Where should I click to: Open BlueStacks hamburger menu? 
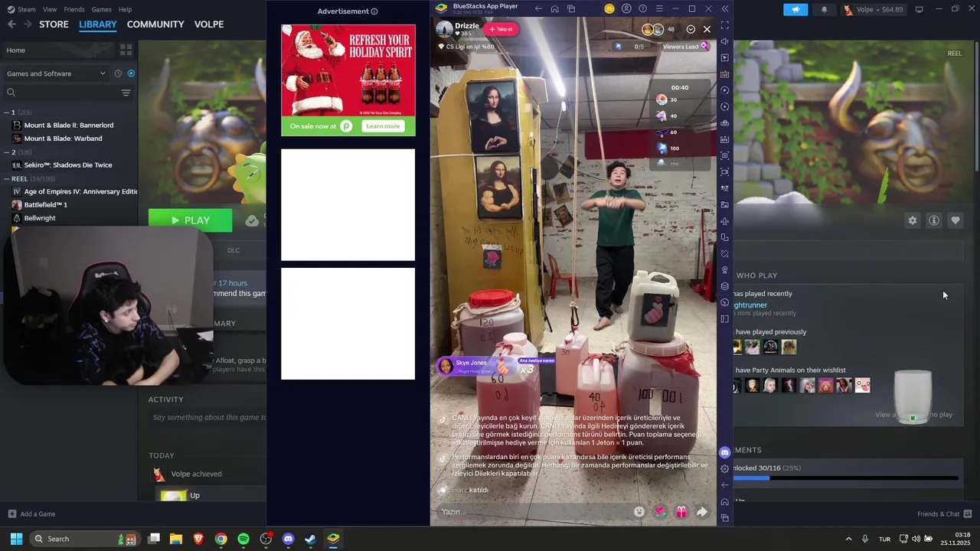[x=659, y=8]
